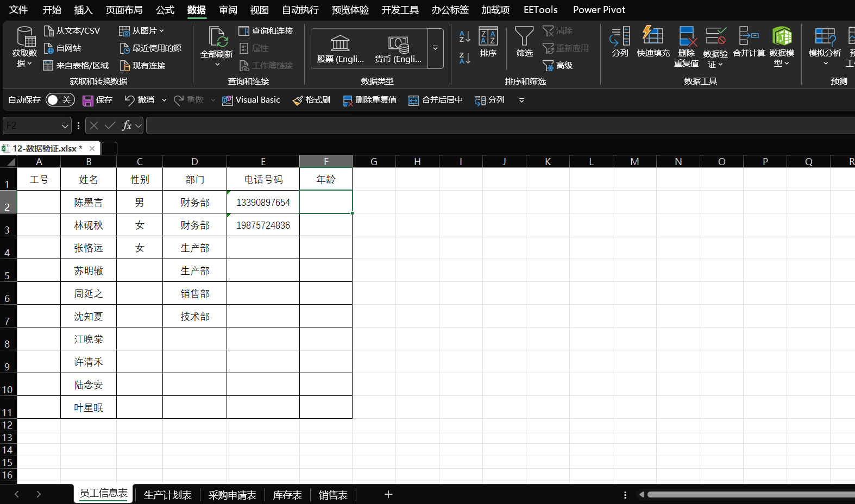Click the 数据验证 icon
This screenshot has height=504, width=855.
click(x=715, y=36)
